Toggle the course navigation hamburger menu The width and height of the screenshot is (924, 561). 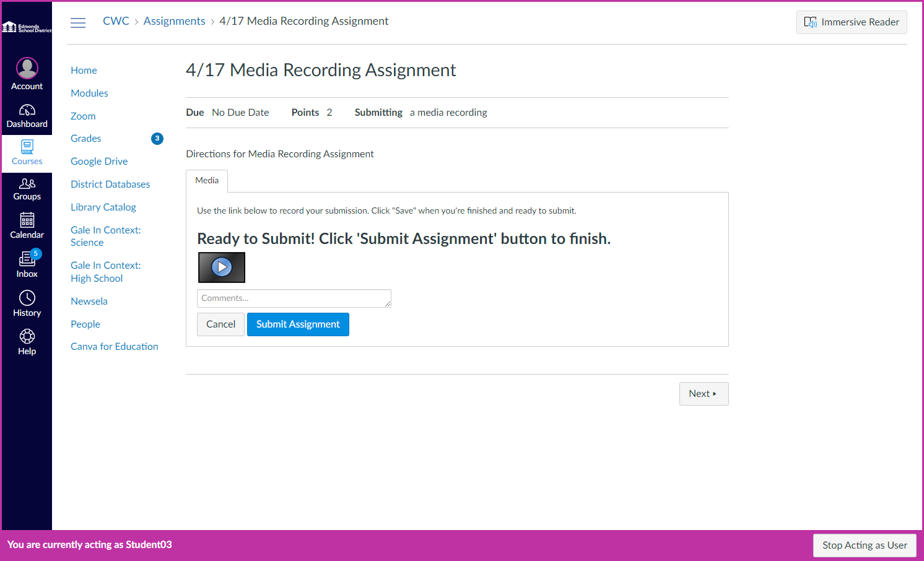tap(78, 23)
